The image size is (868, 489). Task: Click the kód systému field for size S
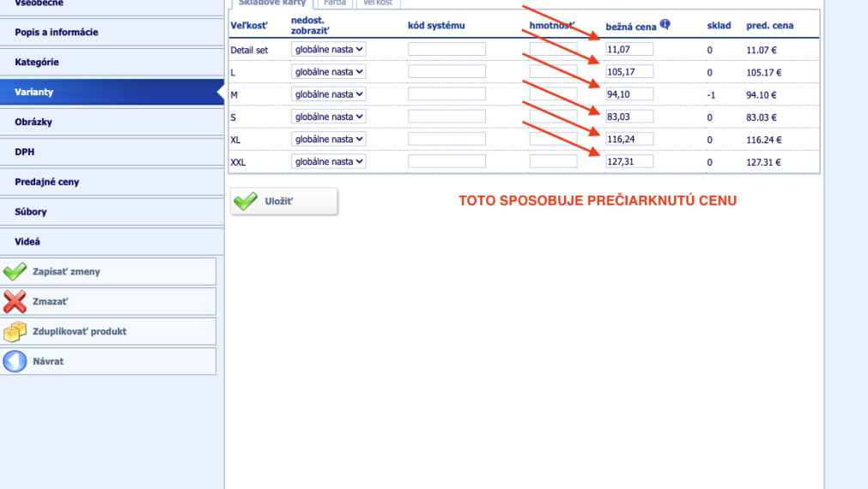(x=446, y=117)
